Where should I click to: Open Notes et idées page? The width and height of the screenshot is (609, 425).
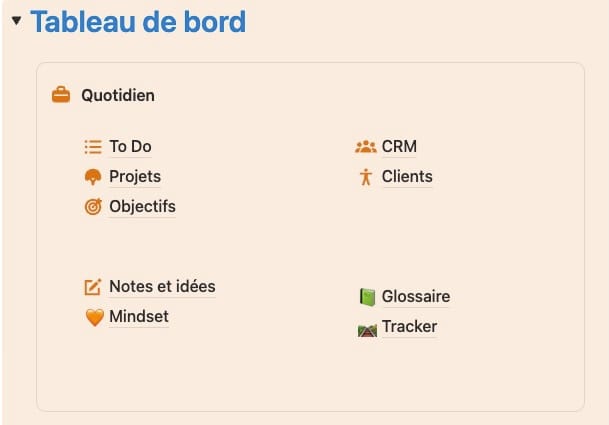point(162,287)
